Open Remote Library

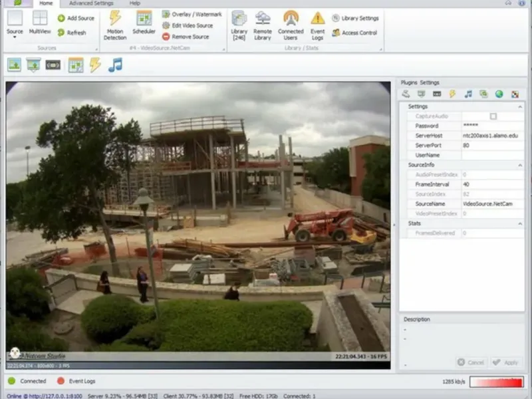click(263, 25)
